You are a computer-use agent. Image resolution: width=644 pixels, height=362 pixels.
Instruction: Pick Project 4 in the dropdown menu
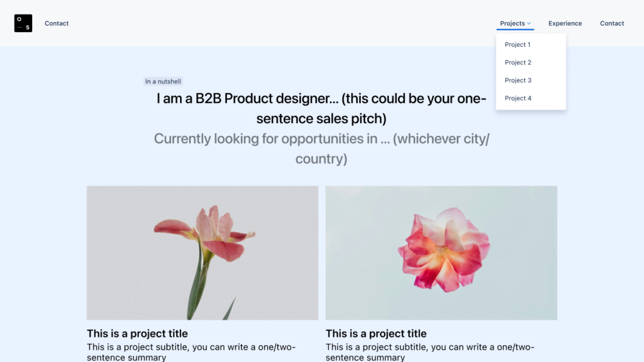tap(518, 99)
